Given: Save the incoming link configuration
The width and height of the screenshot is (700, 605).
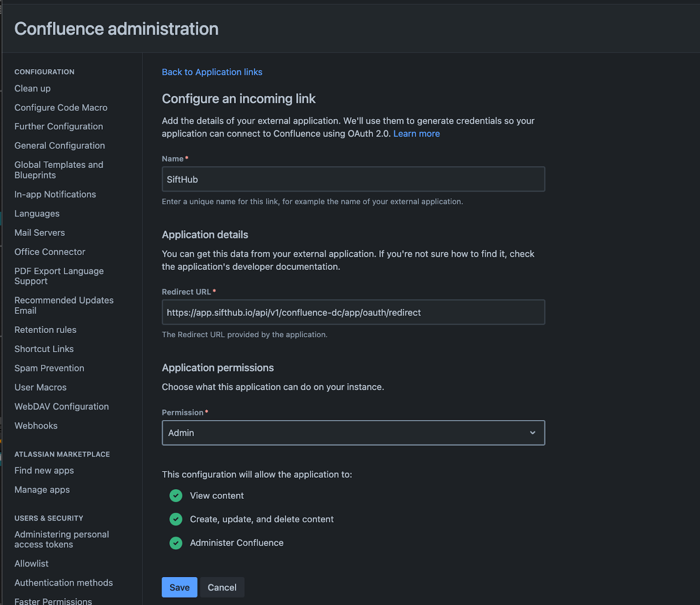Looking at the screenshot, I should click(x=179, y=587).
